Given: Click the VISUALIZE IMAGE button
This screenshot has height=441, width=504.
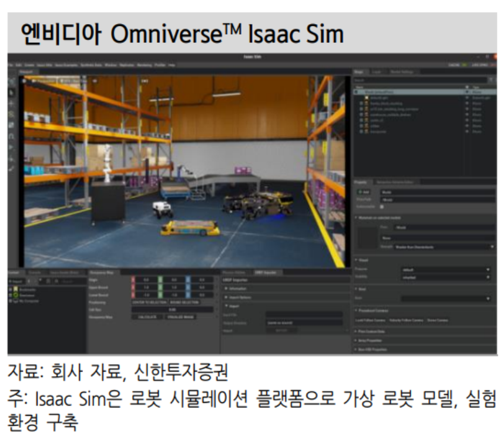Looking at the screenshot, I should [181, 317].
